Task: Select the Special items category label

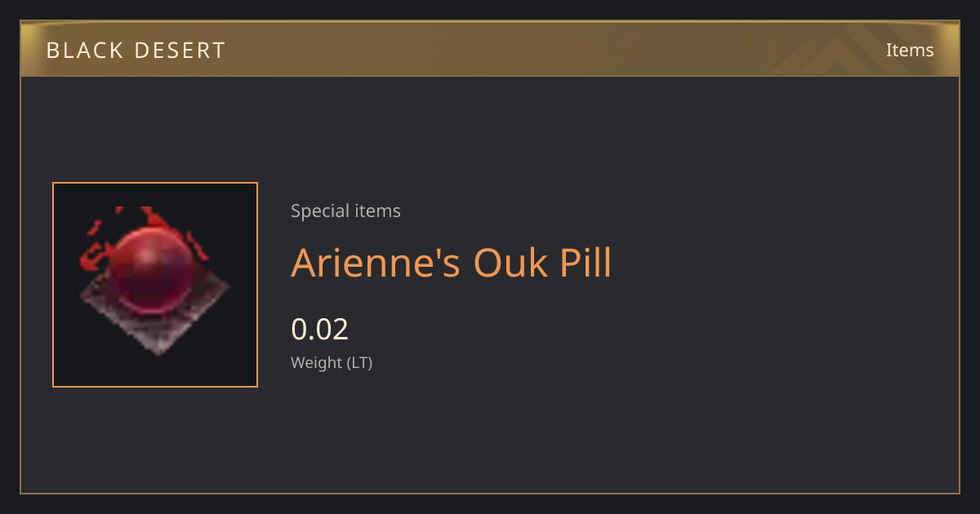Action: tap(345, 211)
